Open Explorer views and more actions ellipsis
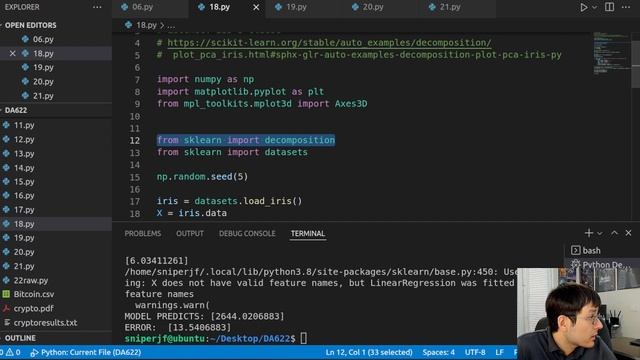This screenshot has width=640, height=360. click(x=97, y=7)
